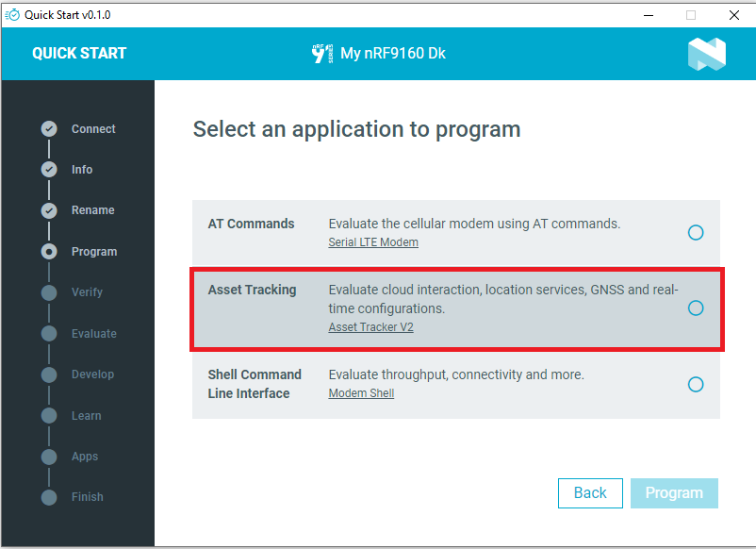Click 'Evaluate throughput, connectivity and more' text
Viewport: 756px width, 549px height.
pyautogui.click(x=456, y=374)
